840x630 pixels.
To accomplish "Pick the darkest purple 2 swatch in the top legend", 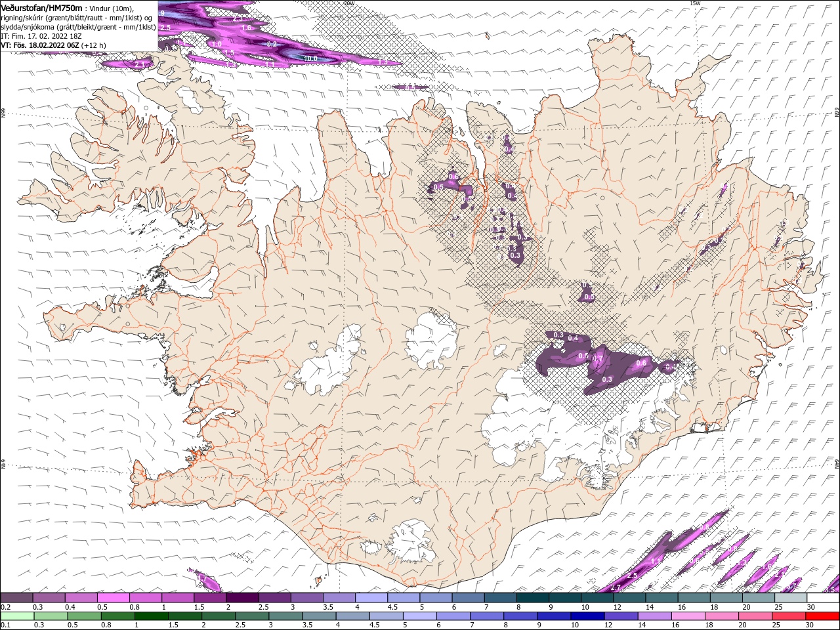I will pos(242,598).
